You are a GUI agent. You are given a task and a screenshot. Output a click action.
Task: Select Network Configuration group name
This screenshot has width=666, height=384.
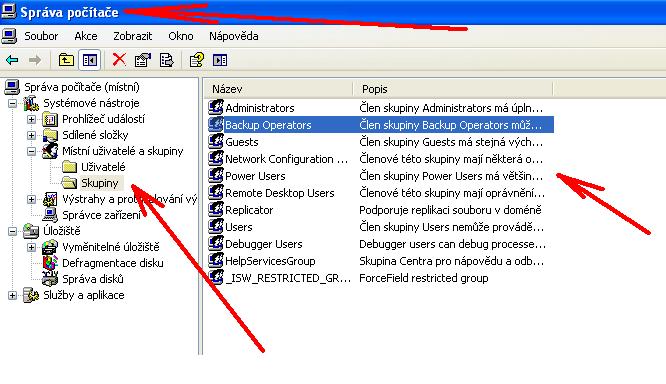click(286, 159)
